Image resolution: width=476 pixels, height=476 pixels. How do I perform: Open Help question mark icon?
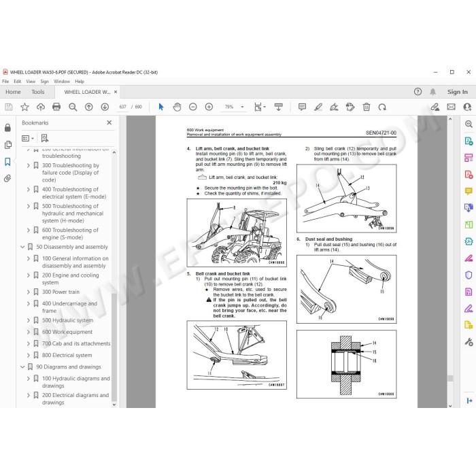[418, 92]
